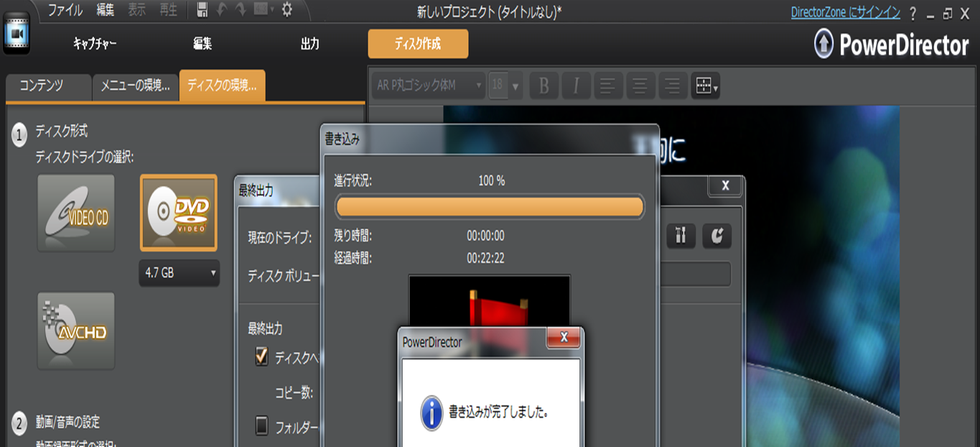The height and width of the screenshot is (447, 980).
Task: Click the disc volume label input field
Action: pos(694,275)
